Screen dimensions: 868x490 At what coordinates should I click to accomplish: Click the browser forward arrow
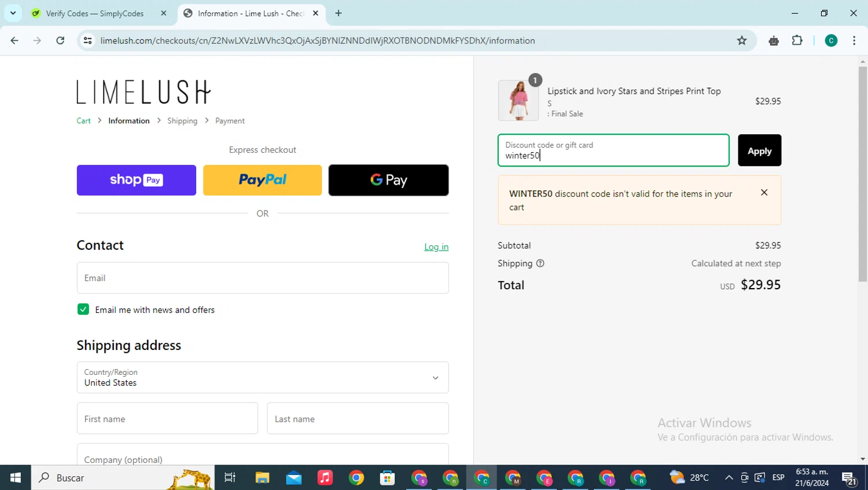37,40
